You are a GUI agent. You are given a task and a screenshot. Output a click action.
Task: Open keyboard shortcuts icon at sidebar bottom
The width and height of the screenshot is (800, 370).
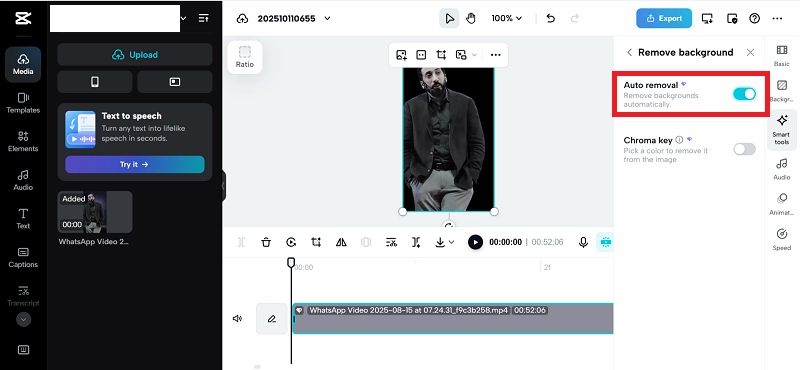23,350
